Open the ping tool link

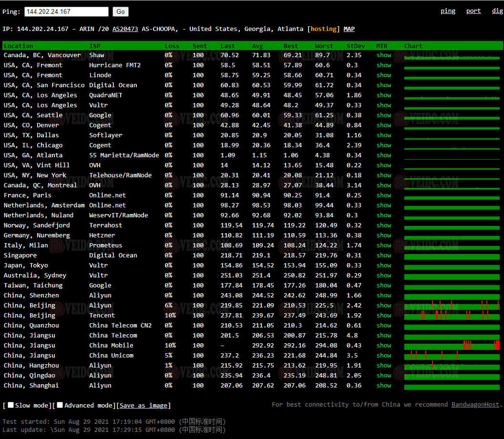pos(447,11)
